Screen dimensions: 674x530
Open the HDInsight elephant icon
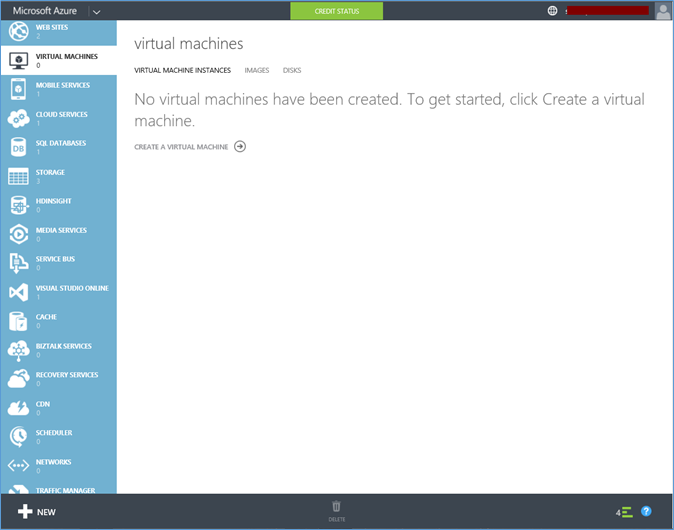pyautogui.click(x=18, y=205)
